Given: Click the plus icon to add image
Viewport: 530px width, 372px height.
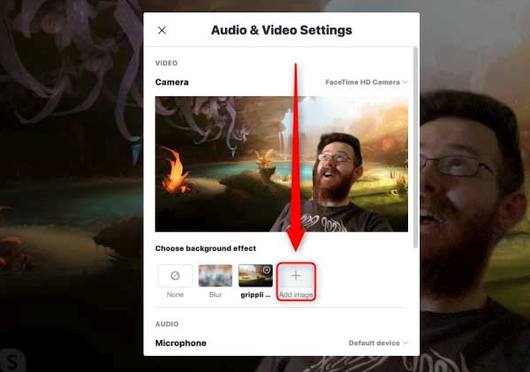Looking at the screenshot, I should coord(296,276).
